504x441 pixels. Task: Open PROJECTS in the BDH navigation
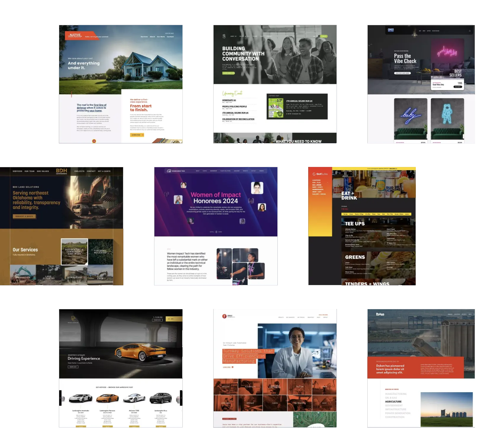tap(79, 171)
